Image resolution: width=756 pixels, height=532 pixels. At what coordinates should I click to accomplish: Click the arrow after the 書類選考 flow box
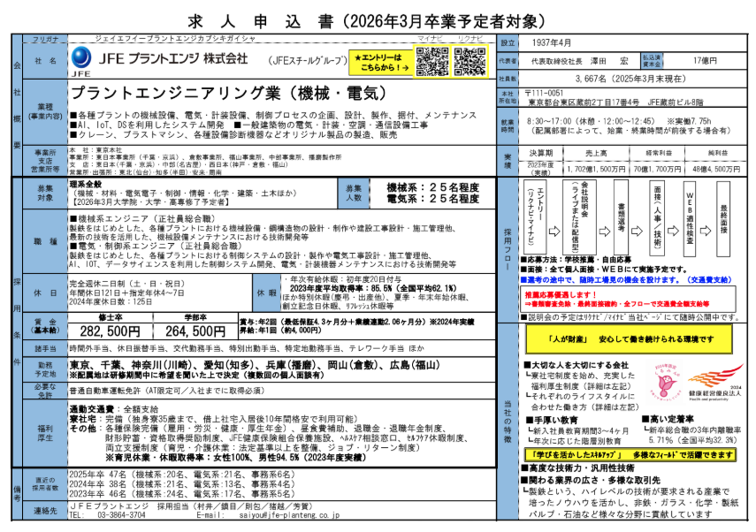[638, 232]
